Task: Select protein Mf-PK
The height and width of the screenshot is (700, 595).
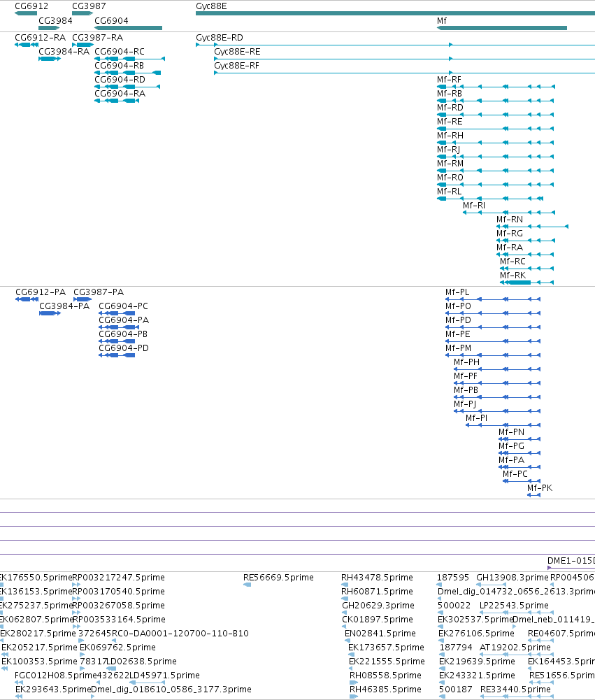Action: click(x=540, y=488)
